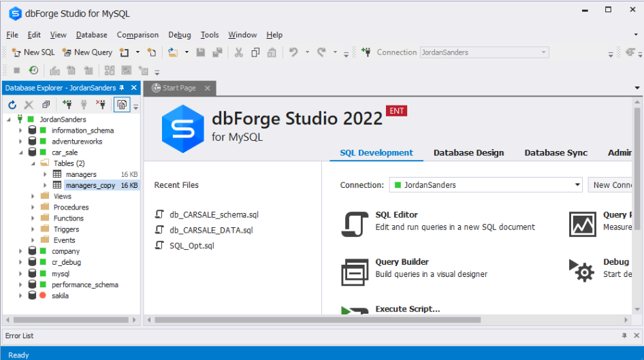This screenshot has width=644, height=360.
Task: Open the Comparison menu
Action: [138, 35]
